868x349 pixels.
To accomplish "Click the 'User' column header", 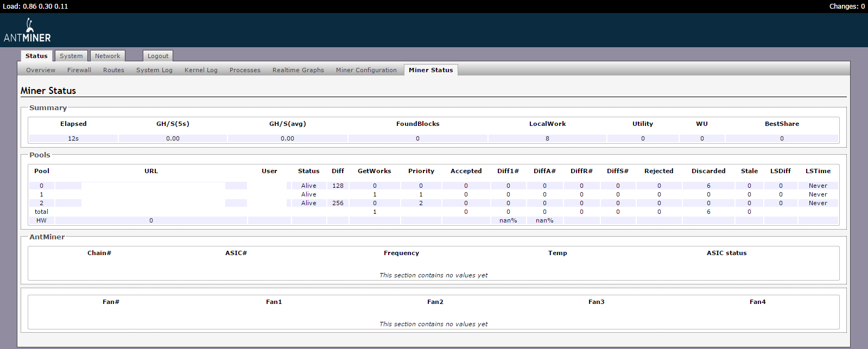I will (269, 171).
